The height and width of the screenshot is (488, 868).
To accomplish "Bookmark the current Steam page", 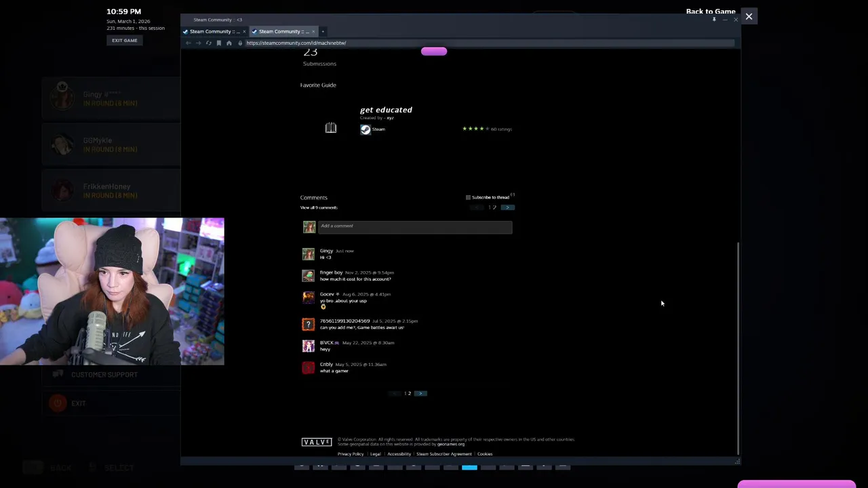I will coord(218,43).
